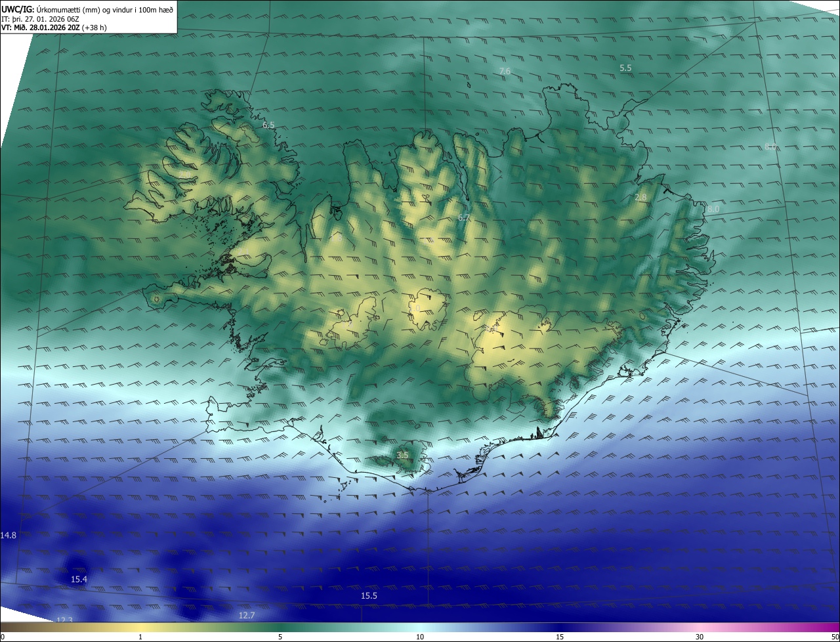The height and width of the screenshot is (642, 840).
Task: Click the "1" label under the color scale
Action: (140, 637)
